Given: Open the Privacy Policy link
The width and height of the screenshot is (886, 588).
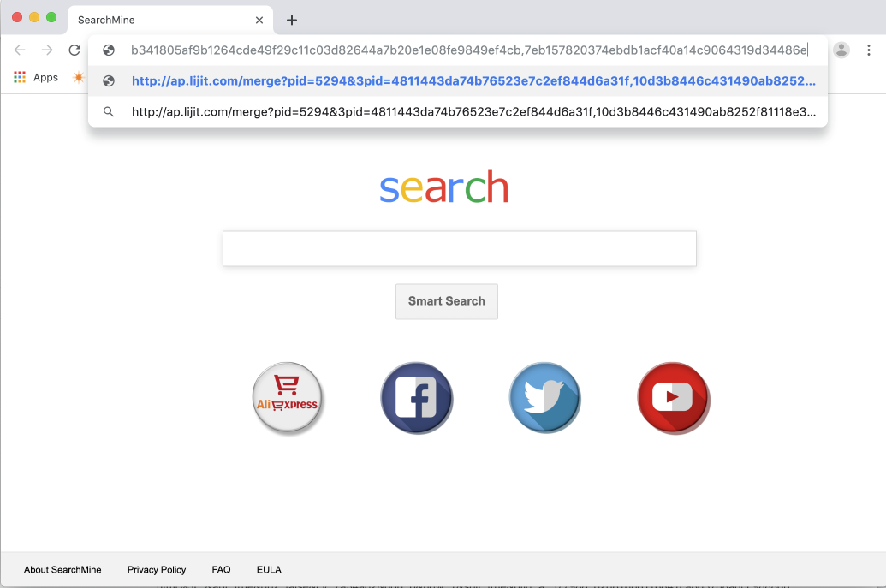Looking at the screenshot, I should click(157, 570).
